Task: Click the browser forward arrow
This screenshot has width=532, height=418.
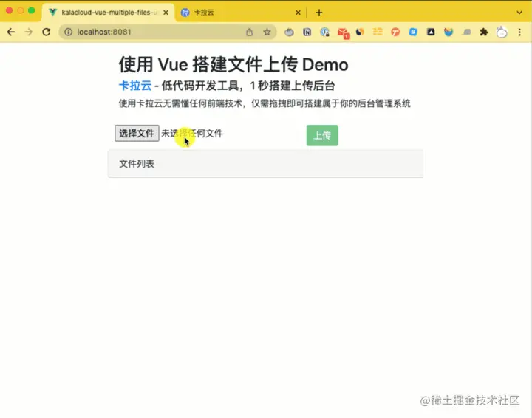Action: coord(29,32)
